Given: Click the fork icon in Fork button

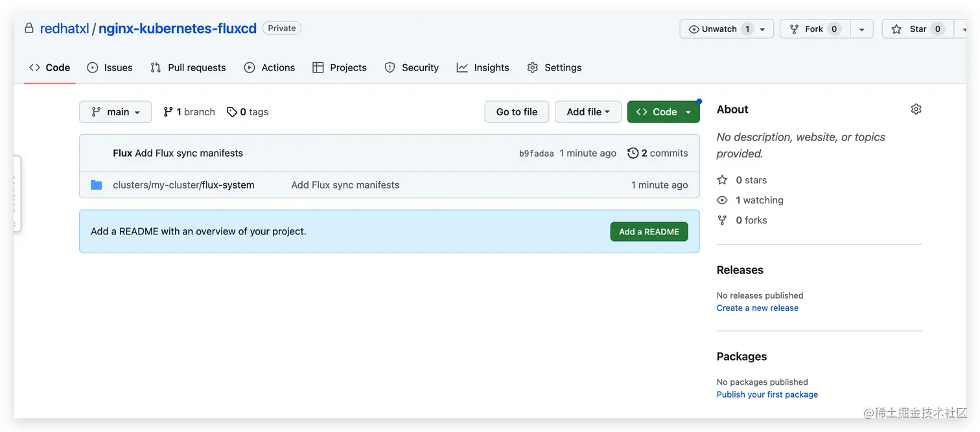Looking at the screenshot, I should [794, 29].
